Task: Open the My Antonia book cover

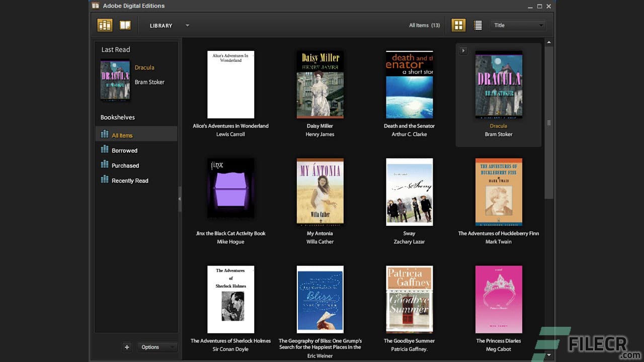Action: [320, 191]
